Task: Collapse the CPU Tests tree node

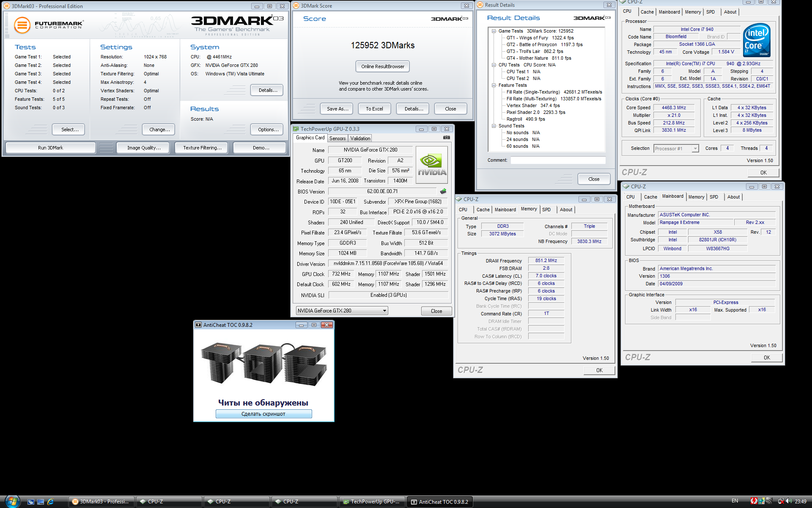Action: [x=494, y=65]
